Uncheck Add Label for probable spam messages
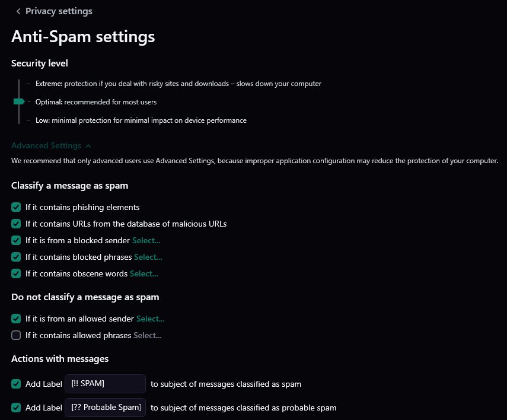Image resolution: width=507 pixels, height=420 pixels. tap(16, 408)
